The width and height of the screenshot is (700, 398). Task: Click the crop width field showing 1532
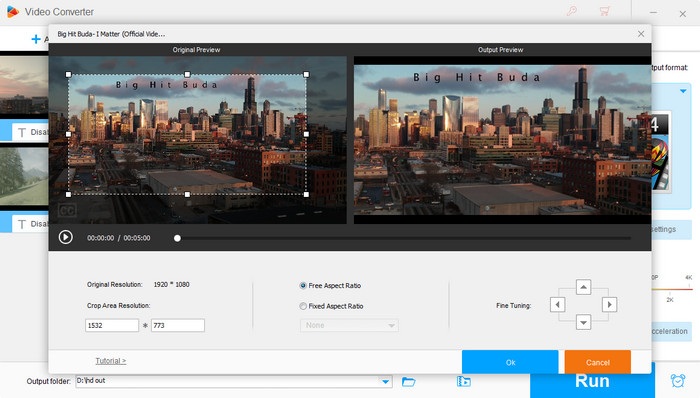point(112,325)
